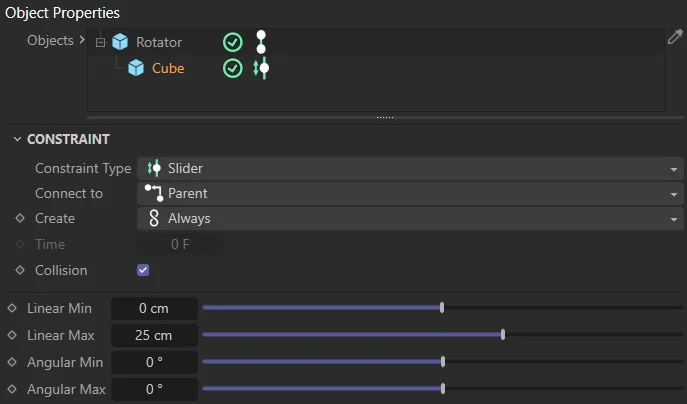
Task: Click the Connect to label
Action: [x=69, y=194]
